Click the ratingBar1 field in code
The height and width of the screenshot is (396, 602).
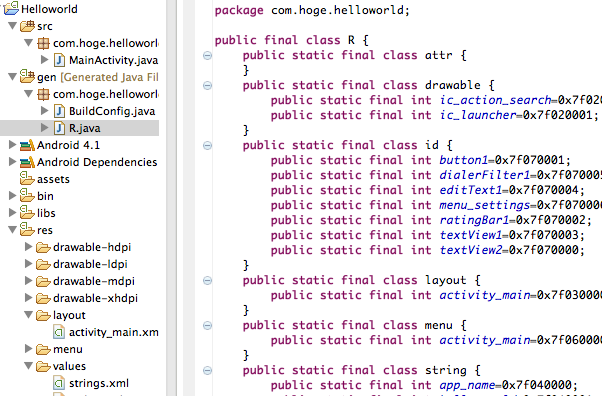[474, 220]
